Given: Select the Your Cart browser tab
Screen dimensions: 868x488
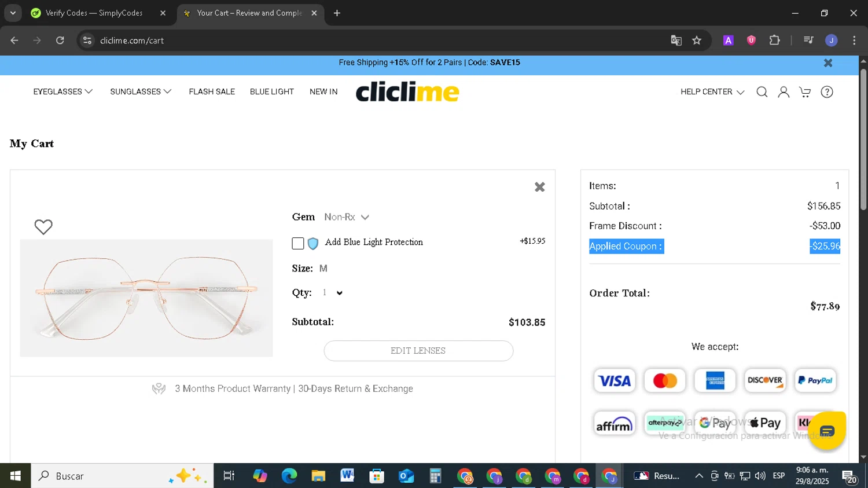Looking at the screenshot, I should point(249,13).
